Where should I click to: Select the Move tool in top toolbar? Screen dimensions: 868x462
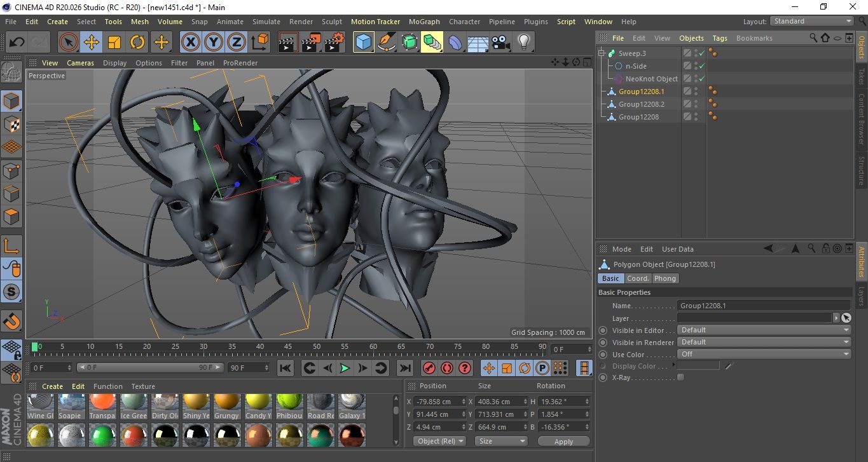(x=92, y=43)
